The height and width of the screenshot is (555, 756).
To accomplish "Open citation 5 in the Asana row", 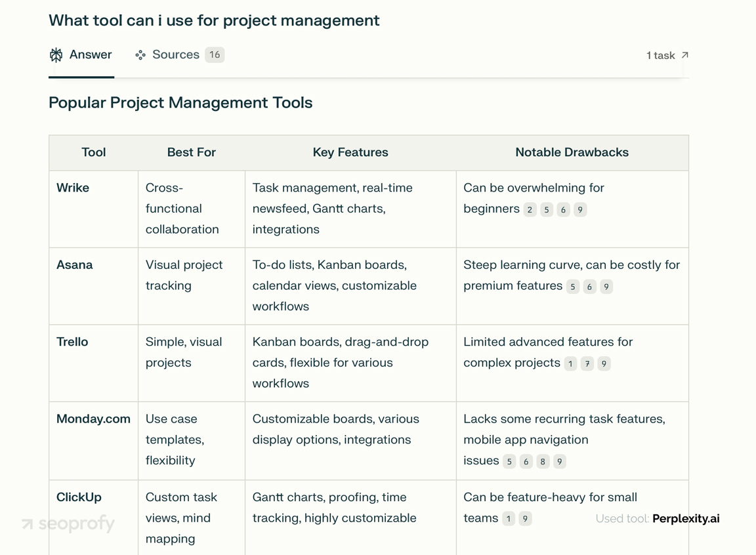I will (573, 287).
